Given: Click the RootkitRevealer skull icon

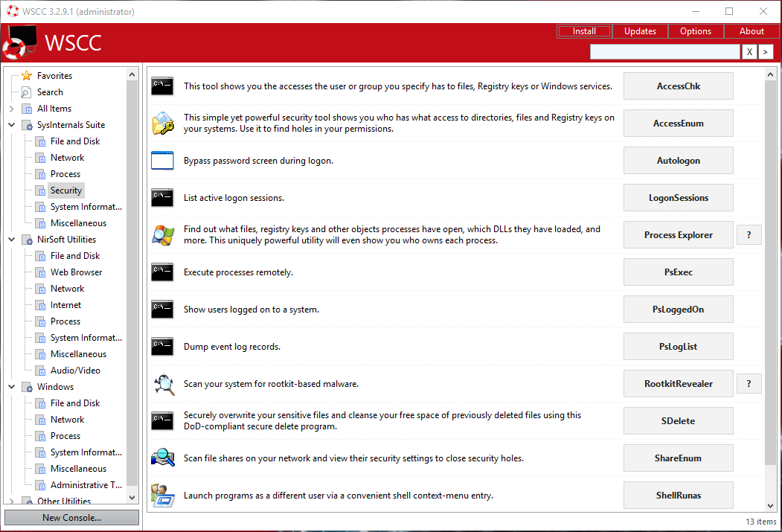Looking at the screenshot, I should tap(164, 385).
